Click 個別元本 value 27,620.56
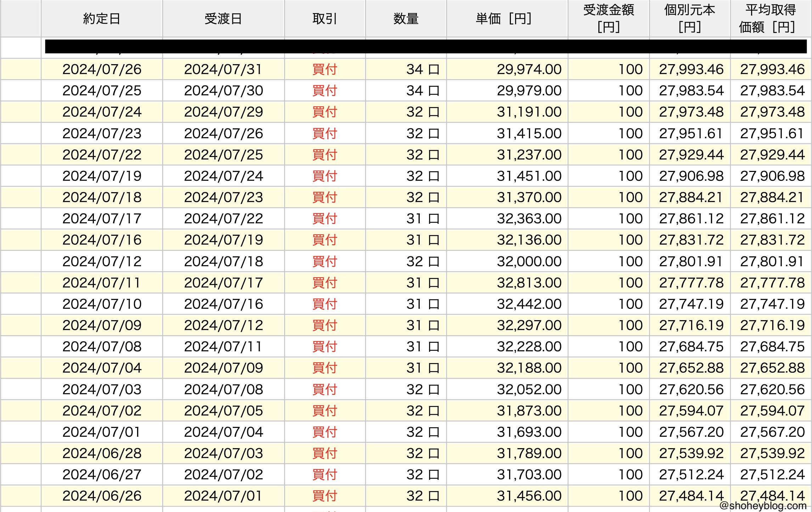 pyautogui.click(x=691, y=389)
